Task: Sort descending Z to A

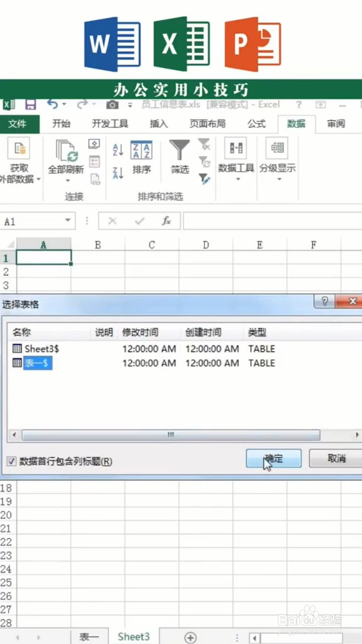Action: tap(118, 173)
